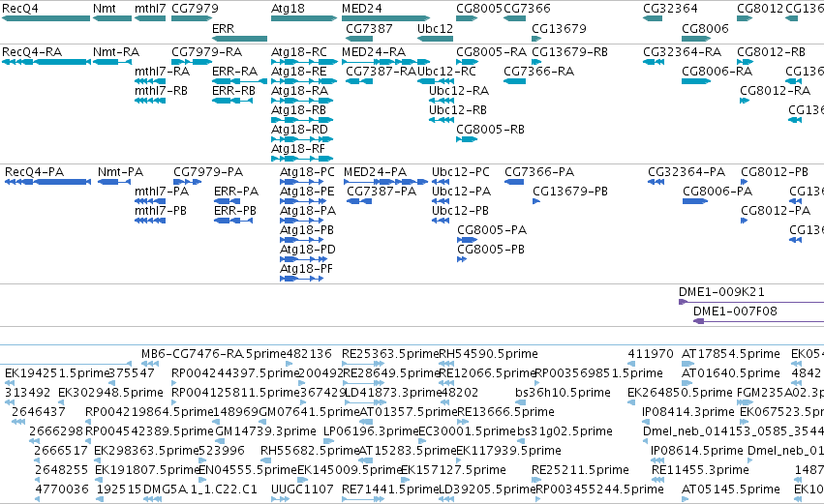Select the CG8012-RA transcript label
Screen dimensions: 824x504
click(x=776, y=91)
